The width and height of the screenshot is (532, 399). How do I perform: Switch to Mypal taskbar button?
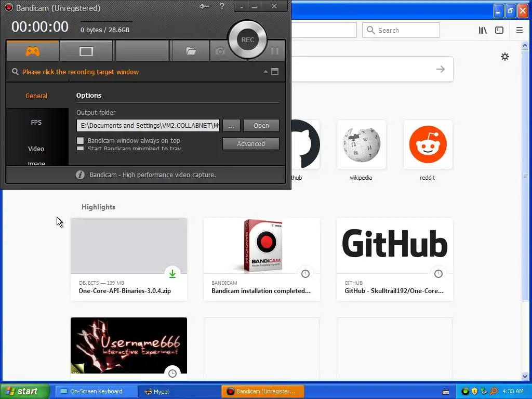pos(179,391)
